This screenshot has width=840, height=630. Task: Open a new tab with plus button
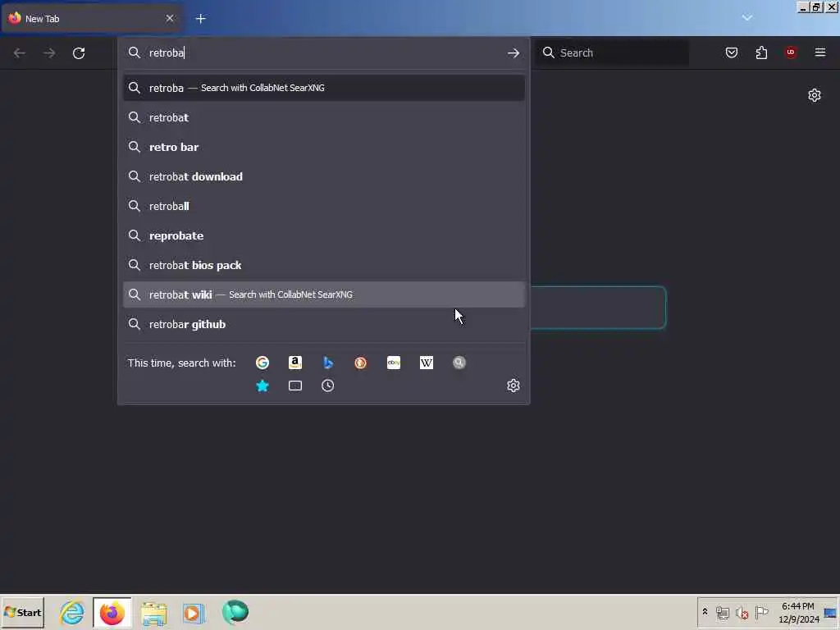[201, 19]
